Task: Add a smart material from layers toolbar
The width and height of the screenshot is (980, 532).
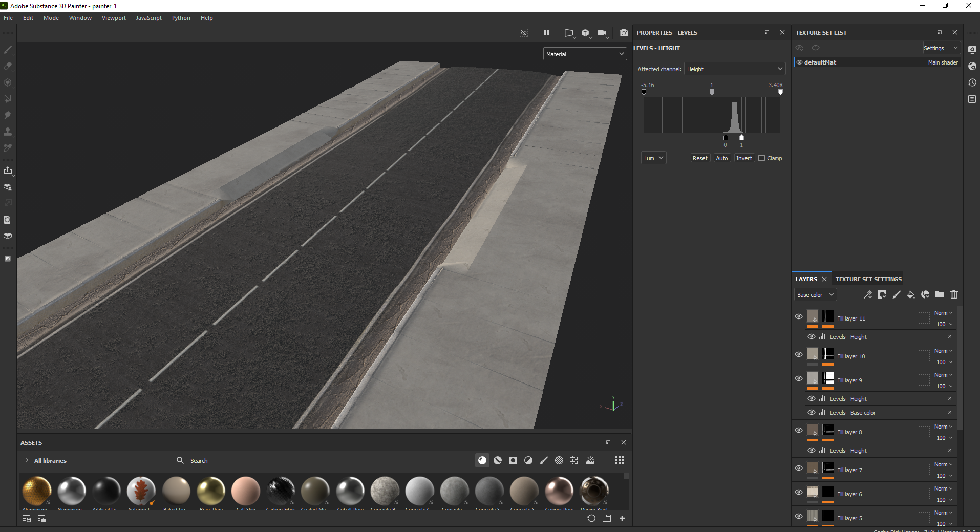Action: (925, 294)
